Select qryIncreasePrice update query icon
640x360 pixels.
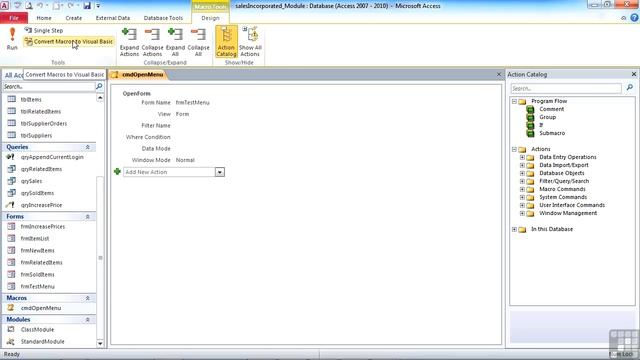pos(11,205)
